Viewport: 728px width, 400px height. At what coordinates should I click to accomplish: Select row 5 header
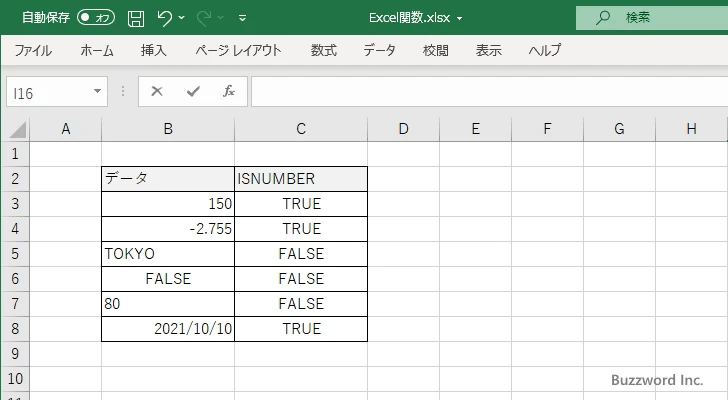15,254
